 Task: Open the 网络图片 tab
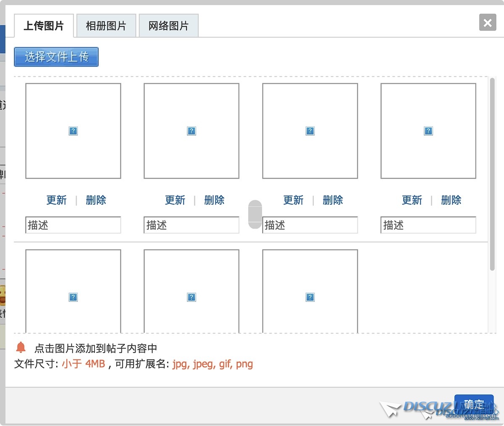(168, 26)
